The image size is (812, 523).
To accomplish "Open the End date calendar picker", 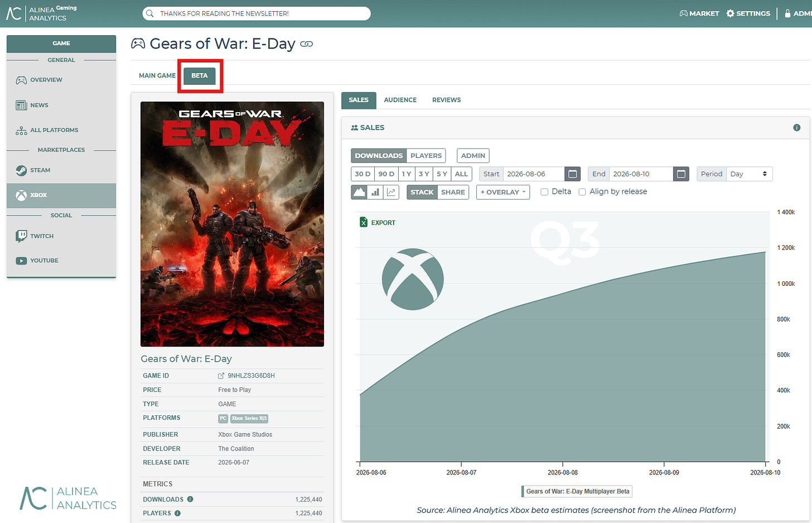I will (x=681, y=174).
